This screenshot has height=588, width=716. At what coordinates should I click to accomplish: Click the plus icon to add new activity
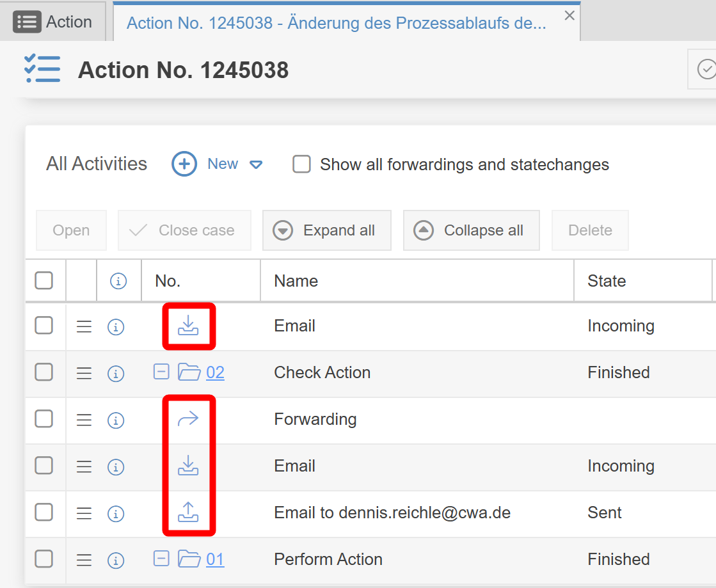(184, 164)
